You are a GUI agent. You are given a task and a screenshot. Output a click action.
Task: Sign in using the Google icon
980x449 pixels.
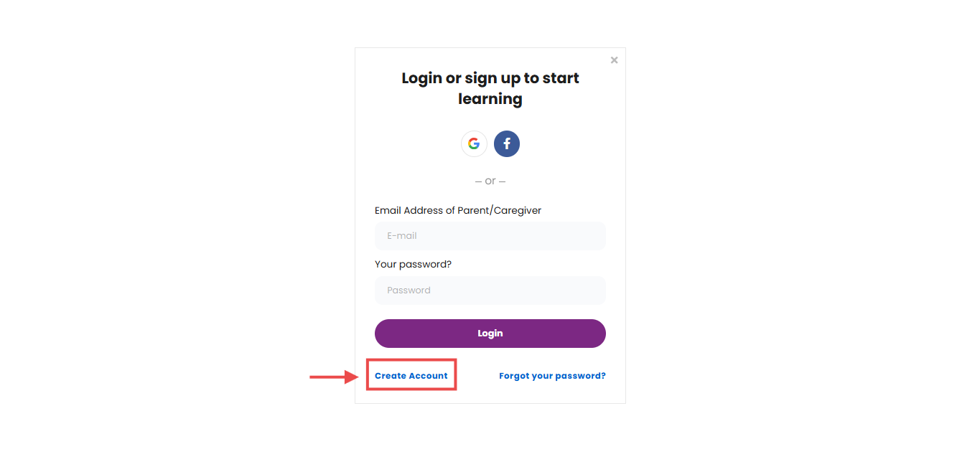pos(474,143)
